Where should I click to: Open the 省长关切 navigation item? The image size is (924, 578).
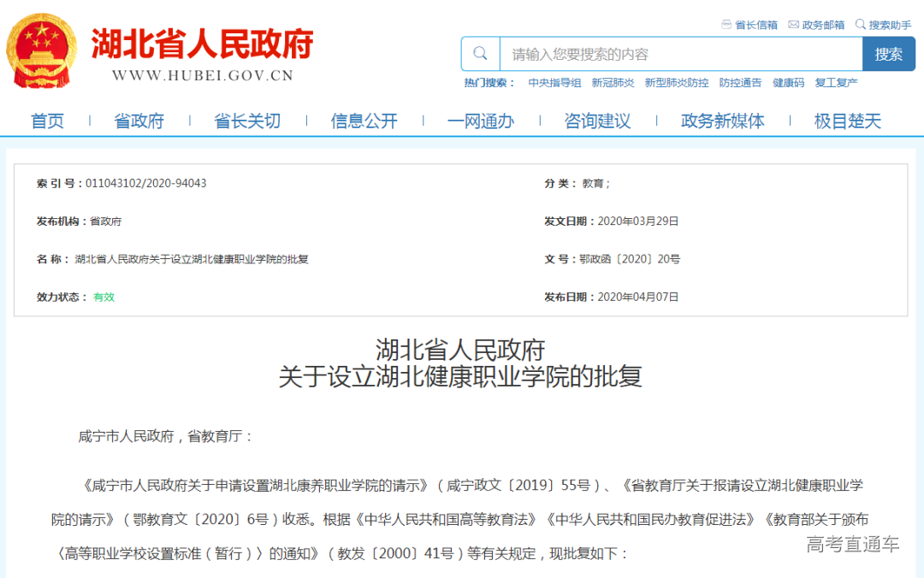coord(247,121)
